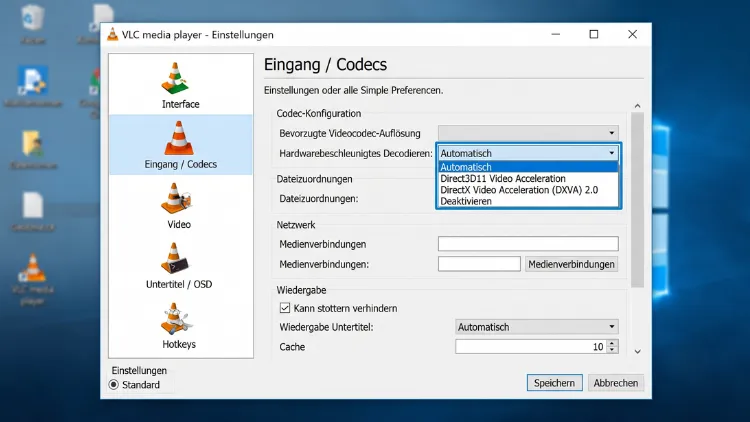Image resolution: width=750 pixels, height=422 pixels.
Task: Maximize the VLC Einstellungen window
Action: (594, 34)
